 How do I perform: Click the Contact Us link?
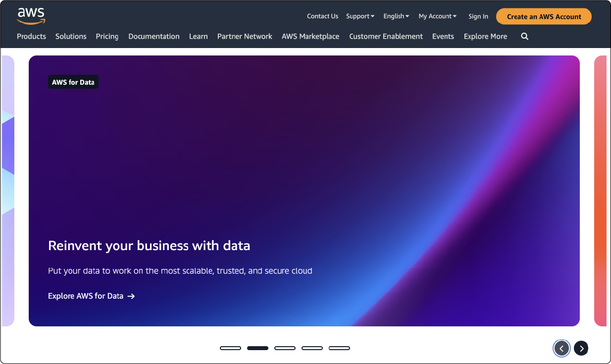tap(322, 16)
